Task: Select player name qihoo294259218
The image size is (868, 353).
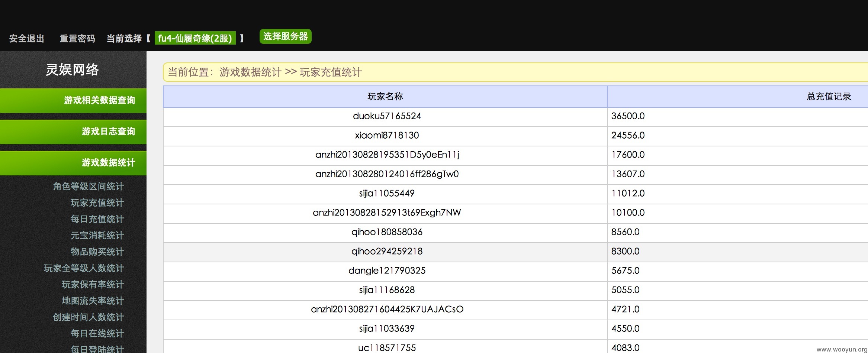Action: point(387,251)
